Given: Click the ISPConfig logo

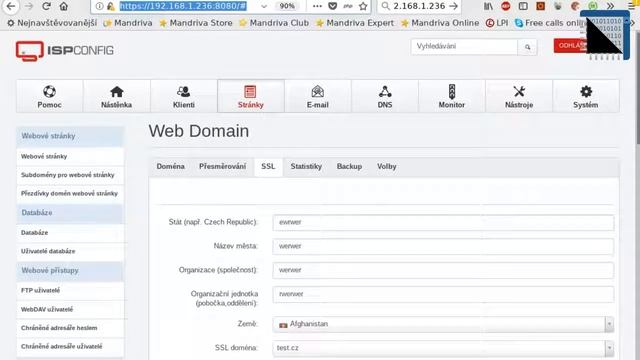Looking at the screenshot, I should pyautogui.click(x=64, y=51).
